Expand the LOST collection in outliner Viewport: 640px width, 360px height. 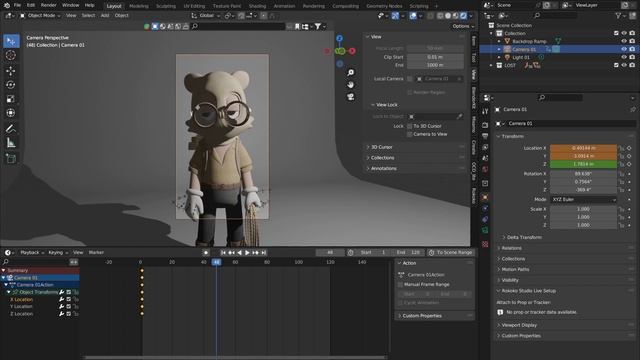click(x=491, y=65)
